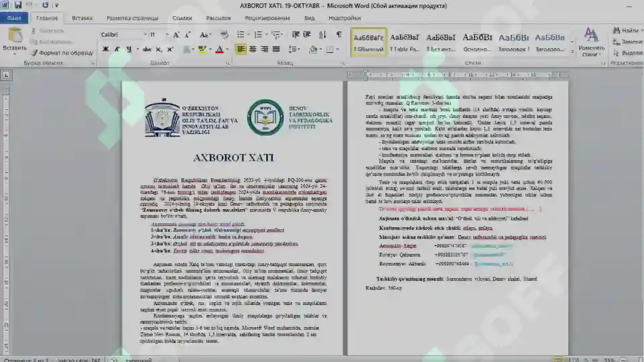Open the Абзац dialog launcher
Image resolution: width=644 pixels, height=362 pixels.
pos(342,63)
